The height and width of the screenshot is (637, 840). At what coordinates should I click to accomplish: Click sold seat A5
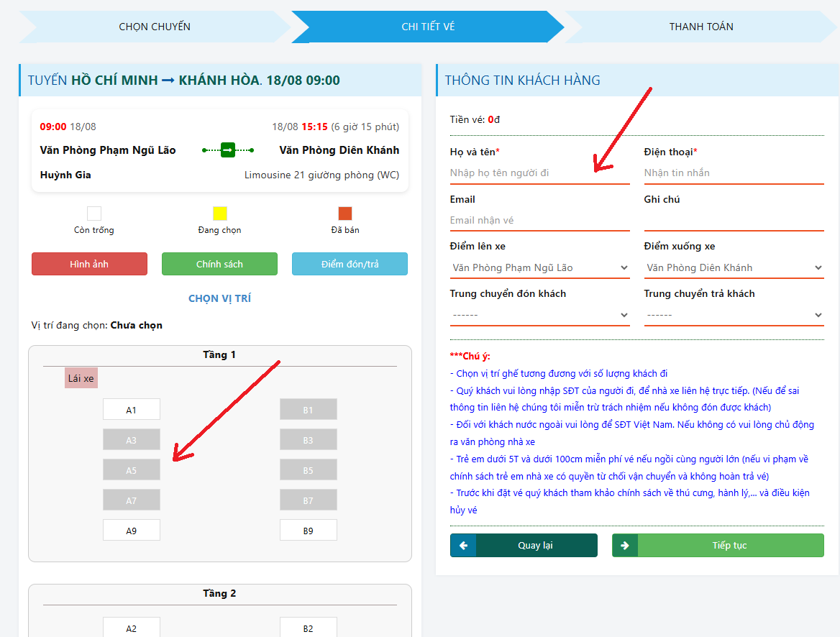pos(131,470)
